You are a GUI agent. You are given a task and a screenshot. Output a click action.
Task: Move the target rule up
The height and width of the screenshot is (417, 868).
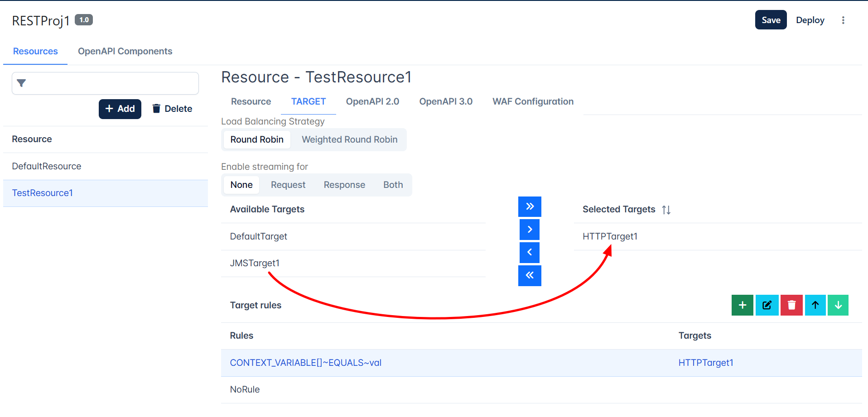[x=815, y=305]
